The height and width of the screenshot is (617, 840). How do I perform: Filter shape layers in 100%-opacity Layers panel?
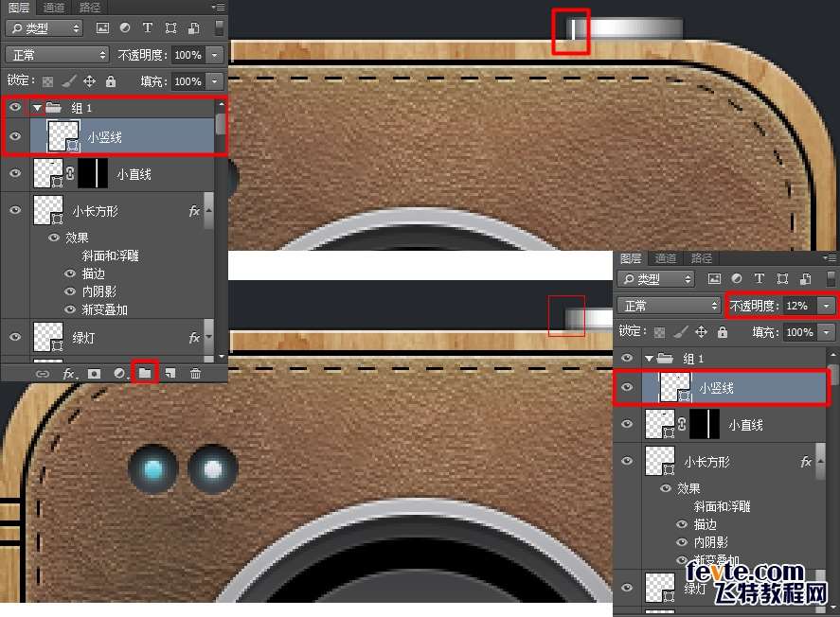170,27
